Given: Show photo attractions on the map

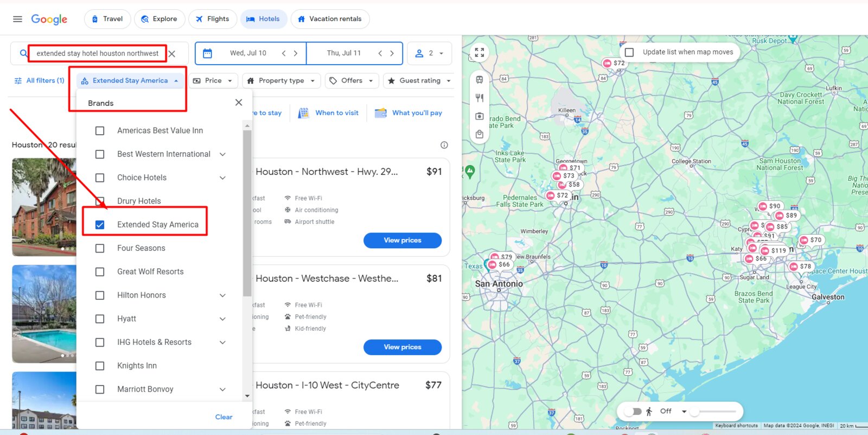Looking at the screenshot, I should (479, 116).
